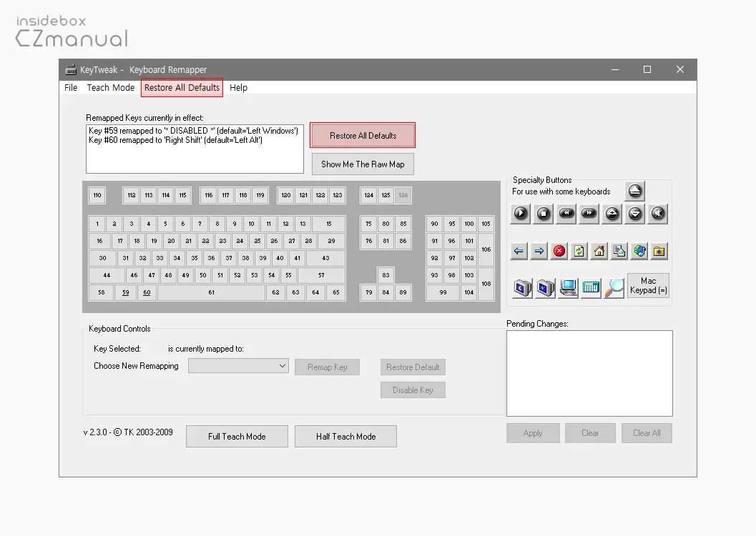
Task: Select key 61 spacebar on keyboard layout
Action: tap(211, 292)
